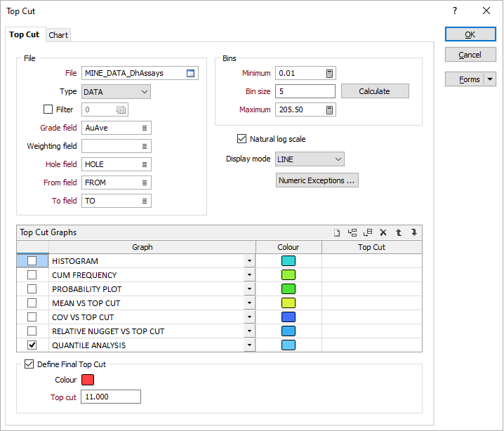
Task: Tick the HISTOGRAM graph checkbox
Action: pyautogui.click(x=32, y=261)
